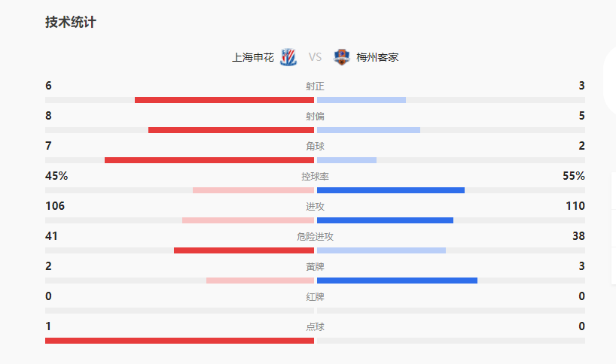Click the 危险进攻 stat label
The height and width of the screenshot is (364, 616).
click(316, 236)
